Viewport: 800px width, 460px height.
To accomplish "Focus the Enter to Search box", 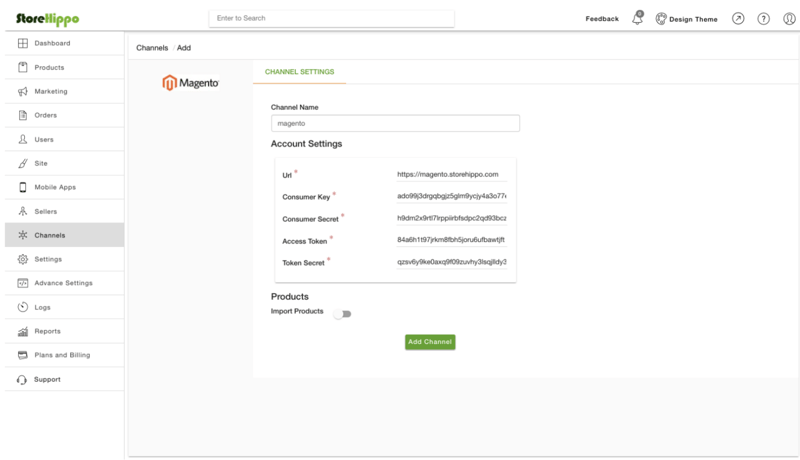I will [x=331, y=18].
